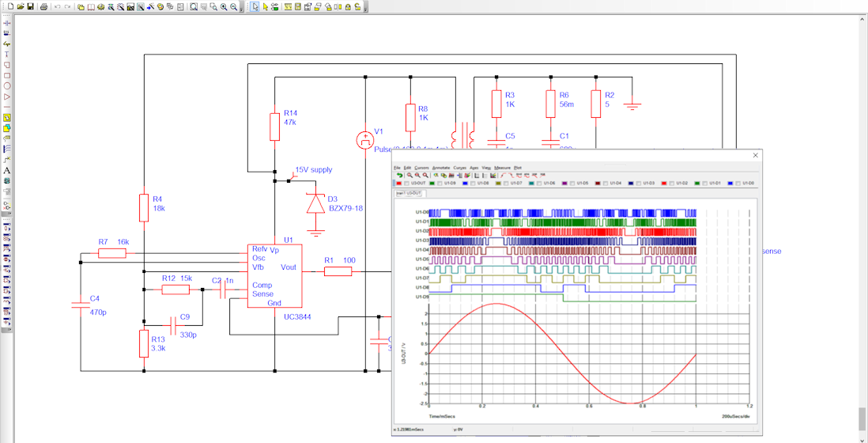Select the yellow arrow pointer tool

pos(265,6)
